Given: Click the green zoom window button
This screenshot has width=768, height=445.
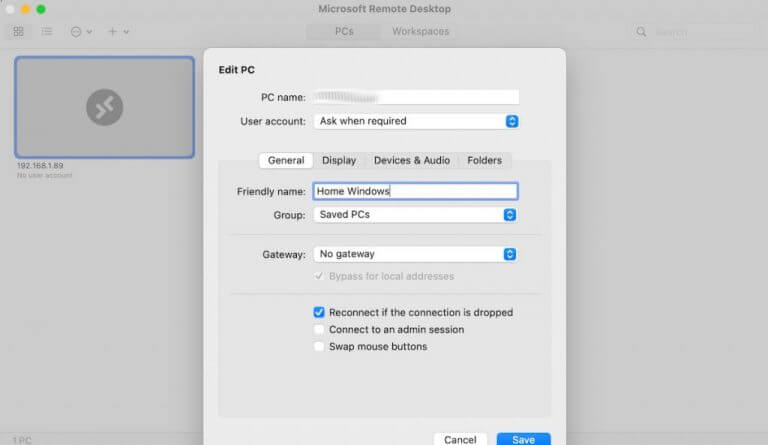Looking at the screenshot, I should click(41, 9).
